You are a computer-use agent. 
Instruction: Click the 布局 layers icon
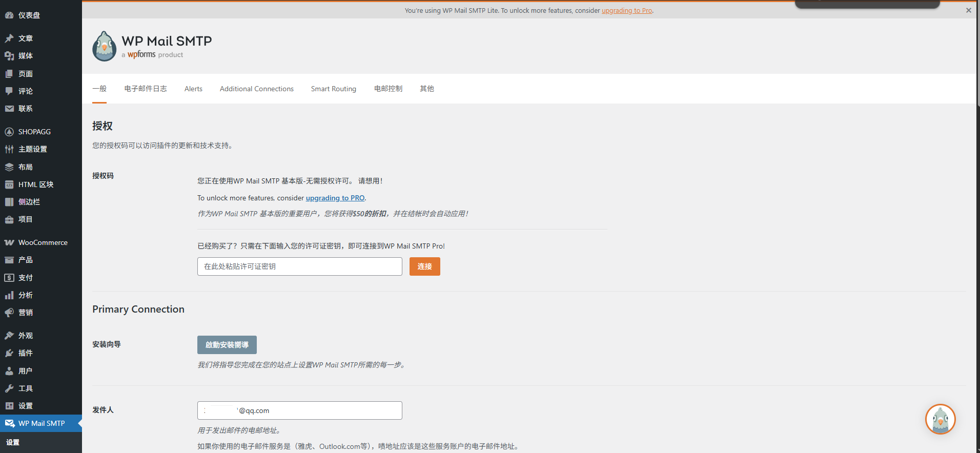9,167
